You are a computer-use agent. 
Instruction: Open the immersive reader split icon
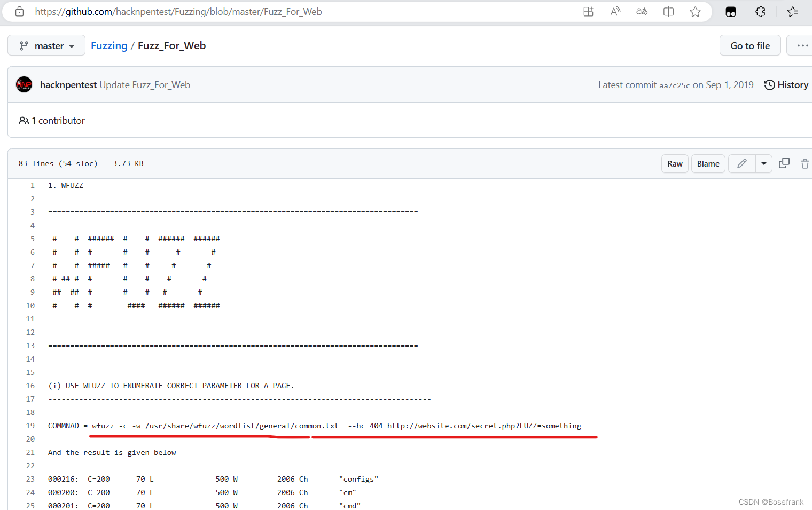tap(668, 12)
